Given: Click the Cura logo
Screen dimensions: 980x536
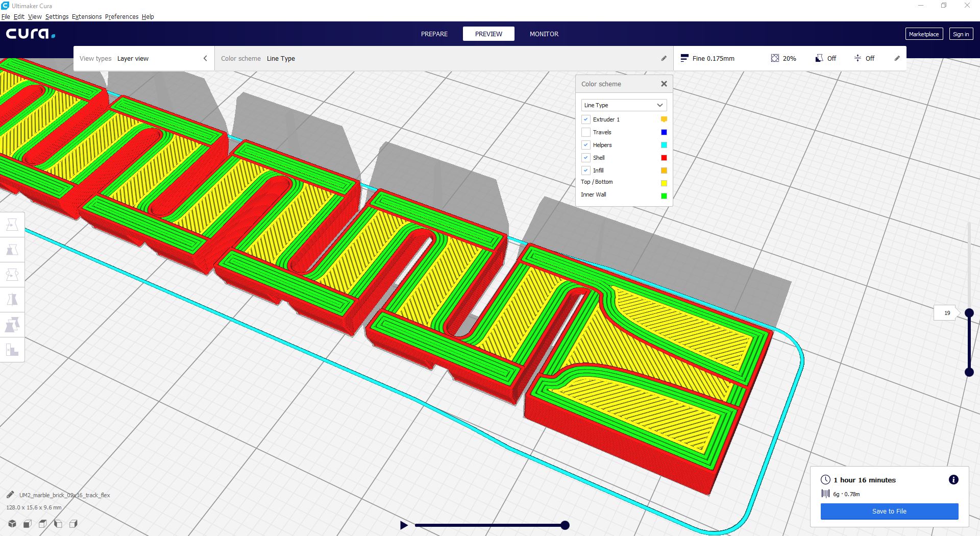Looking at the screenshot, I should click(x=31, y=34).
